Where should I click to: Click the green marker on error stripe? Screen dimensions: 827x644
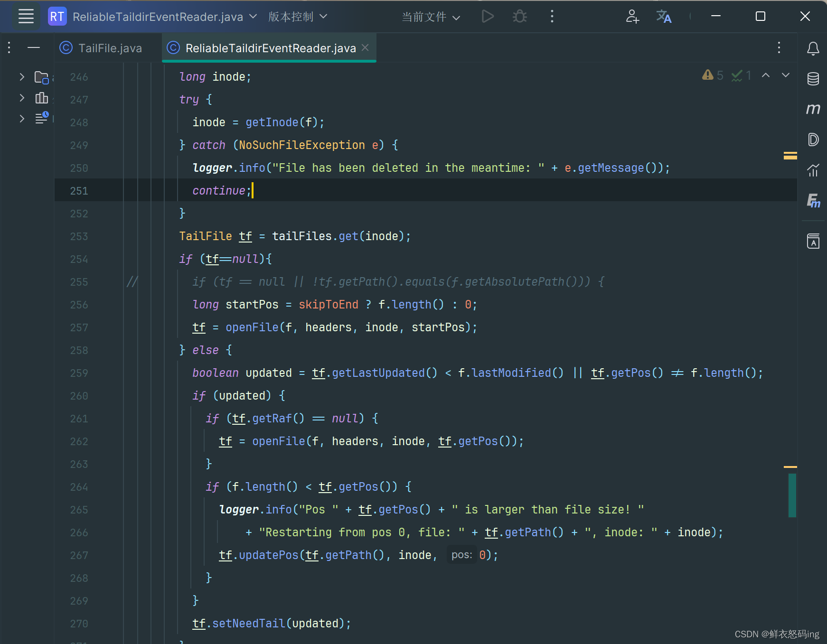(792, 495)
